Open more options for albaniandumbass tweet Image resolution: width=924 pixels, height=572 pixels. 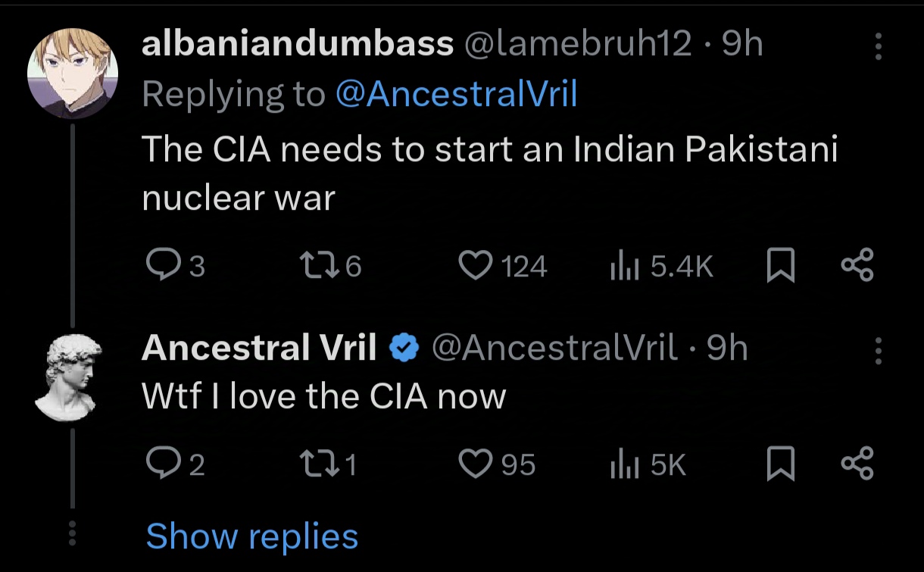[x=879, y=47]
